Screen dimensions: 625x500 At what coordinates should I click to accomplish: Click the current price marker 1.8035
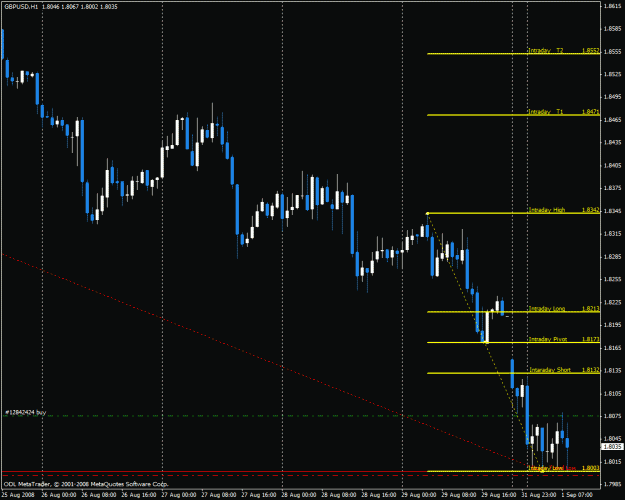(613, 447)
